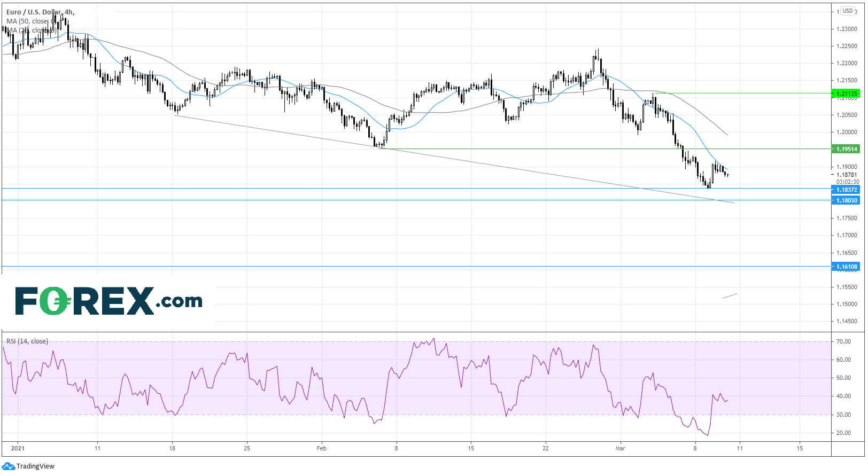Click the TradingView text link
Image resolution: width=868 pixels, height=476 pixels.
click(x=35, y=466)
